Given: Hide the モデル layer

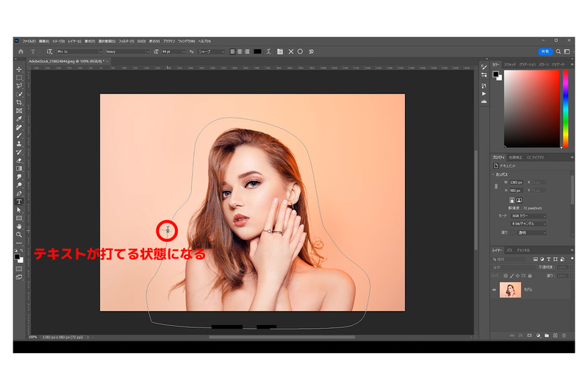Looking at the screenshot, I should click(494, 290).
